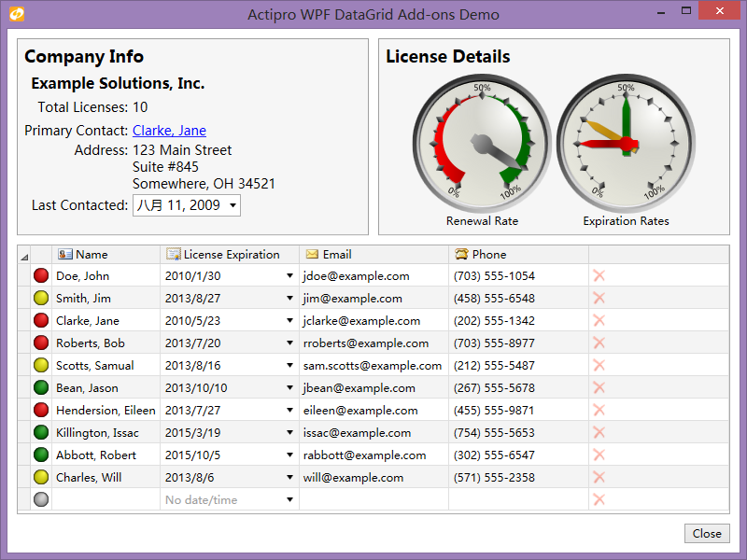Click the Name column contact card icon
Image resolution: width=747 pixels, height=560 pixels.
pos(64,254)
